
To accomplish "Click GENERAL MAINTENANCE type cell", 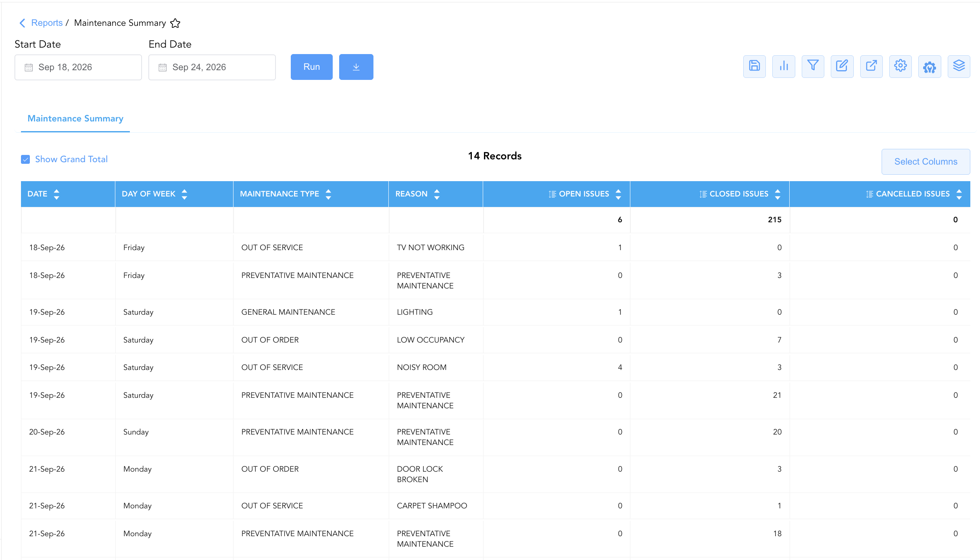I will coord(288,312).
